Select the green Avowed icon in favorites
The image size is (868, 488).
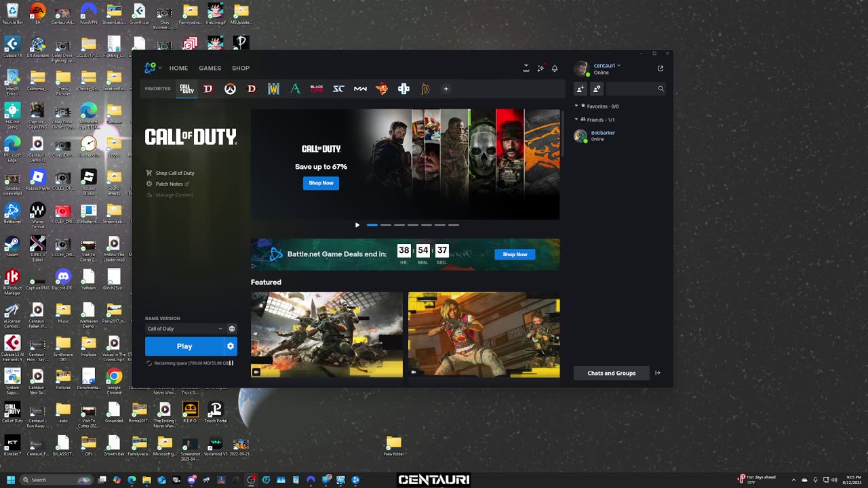coord(295,89)
